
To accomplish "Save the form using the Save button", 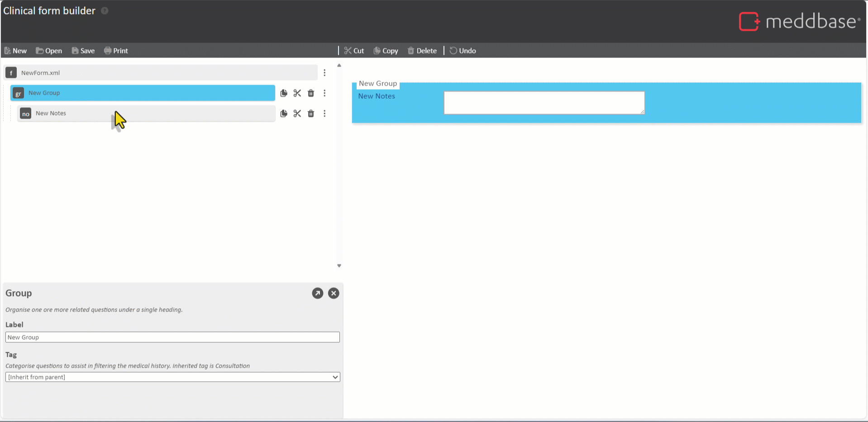I will (x=83, y=51).
